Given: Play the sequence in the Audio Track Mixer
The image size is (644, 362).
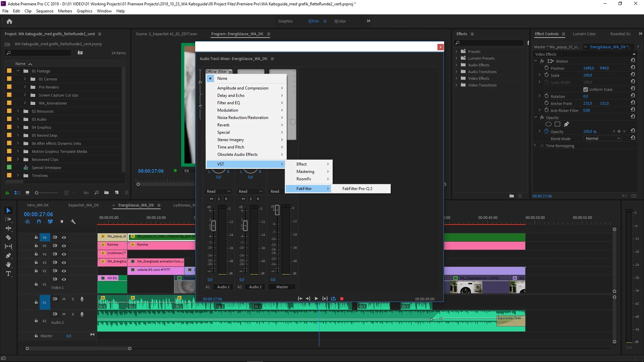Looking at the screenshot, I should tap(316, 299).
